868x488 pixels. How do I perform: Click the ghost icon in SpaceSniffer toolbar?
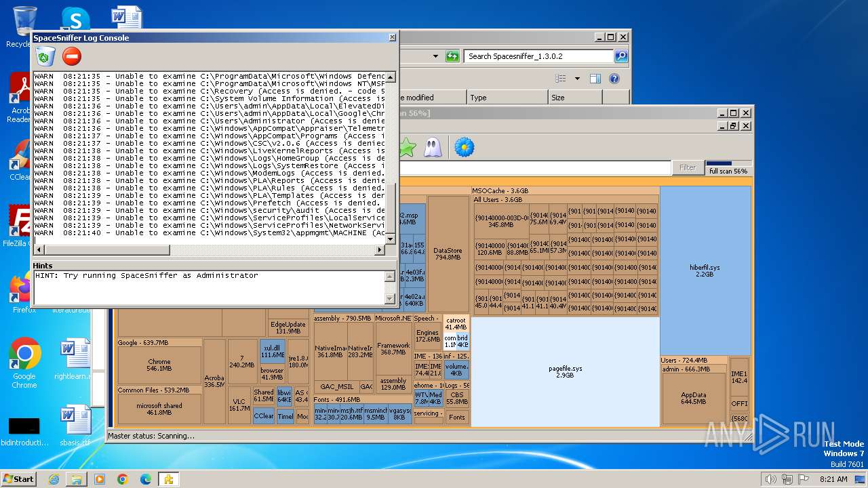pyautogui.click(x=433, y=147)
